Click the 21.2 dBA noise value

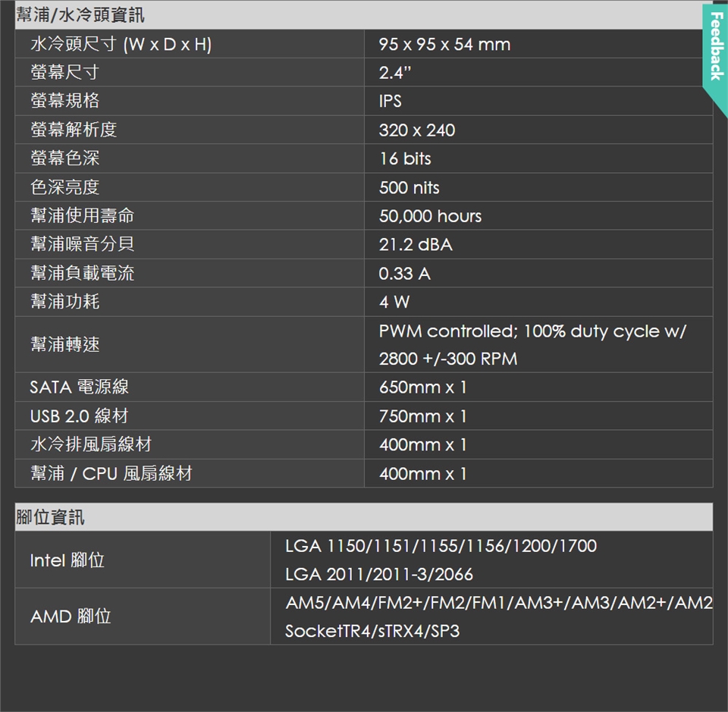(416, 245)
